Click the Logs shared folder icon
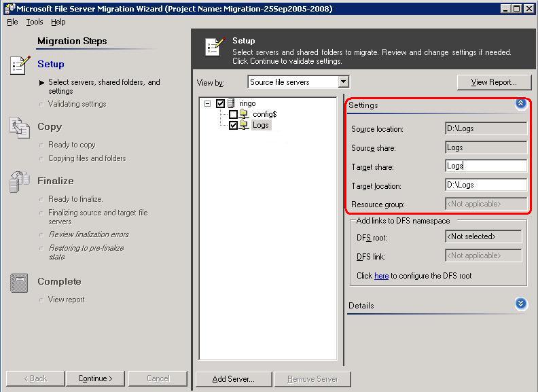Image resolution: width=538 pixels, height=392 pixels. click(244, 125)
